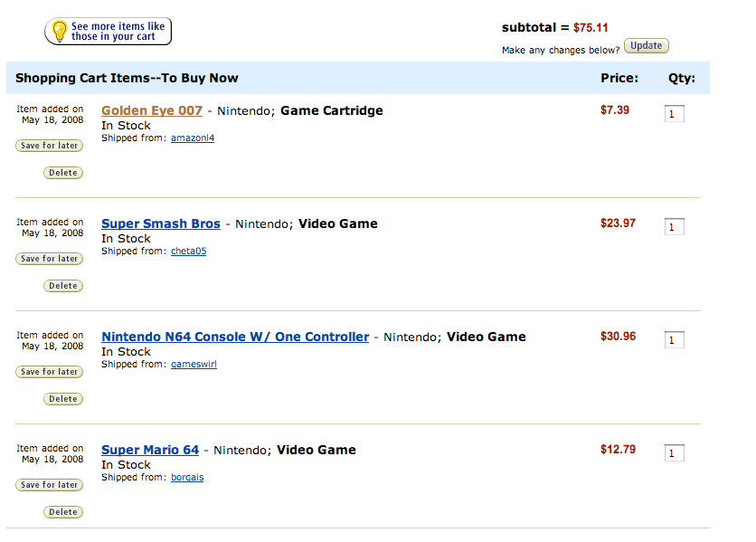Viewport: 756px width, 542px height.
Task: Delete Golden Eye 007 from cart
Action: pyautogui.click(x=63, y=172)
